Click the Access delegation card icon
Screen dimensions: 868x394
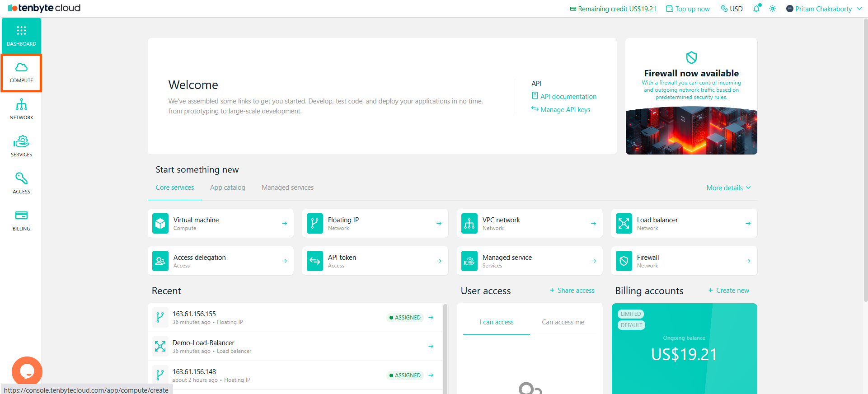(160, 261)
